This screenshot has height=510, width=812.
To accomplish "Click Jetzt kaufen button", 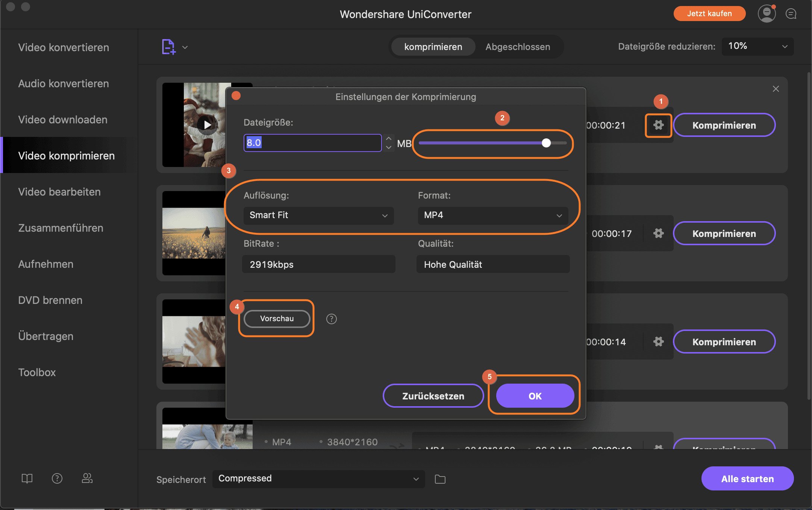I will tap(709, 14).
